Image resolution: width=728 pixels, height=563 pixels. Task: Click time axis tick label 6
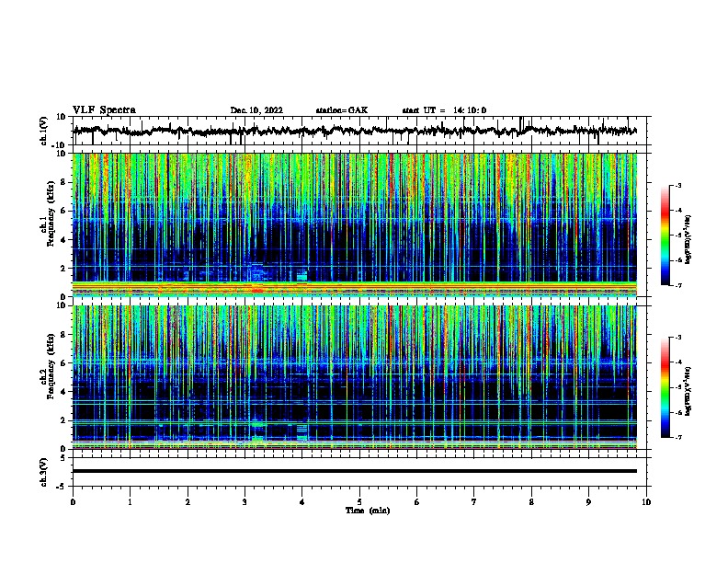(417, 502)
